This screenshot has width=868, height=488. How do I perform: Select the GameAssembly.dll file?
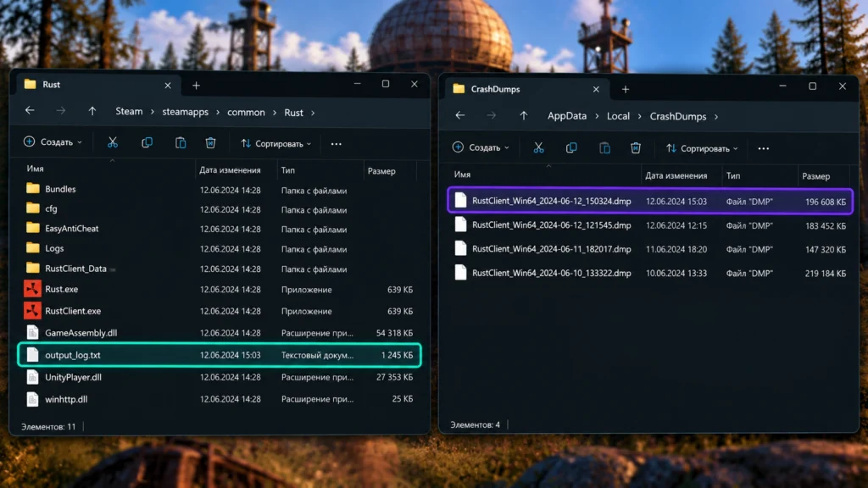click(x=220, y=332)
